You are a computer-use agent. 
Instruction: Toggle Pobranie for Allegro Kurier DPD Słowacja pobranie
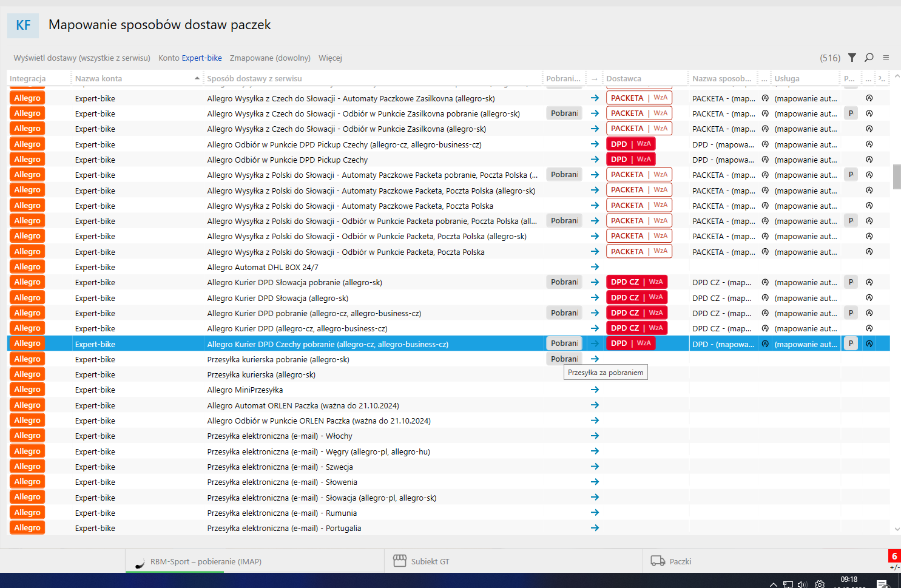click(x=564, y=282)
